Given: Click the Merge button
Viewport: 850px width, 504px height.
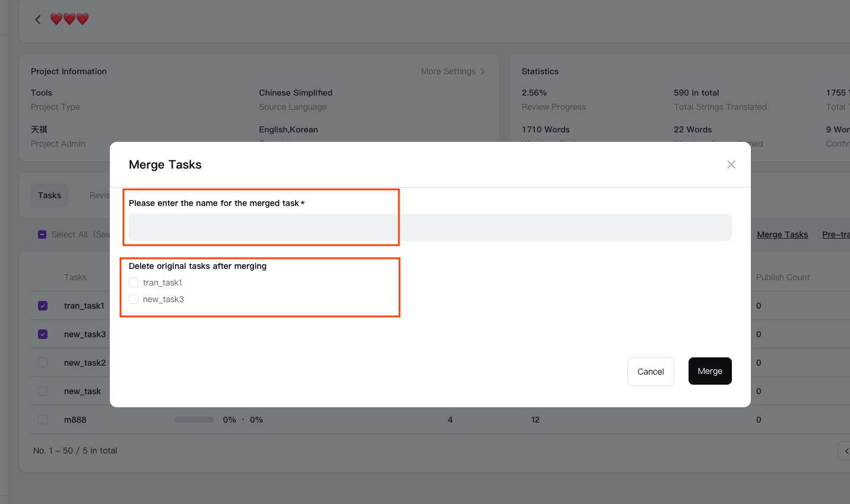Looking at the screenshot, I should [x=709, y=371].
